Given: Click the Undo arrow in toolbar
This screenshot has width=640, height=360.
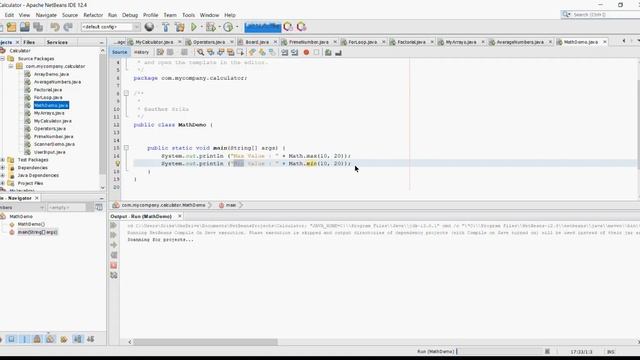Looking at the screenshot, I should point(55,27).
